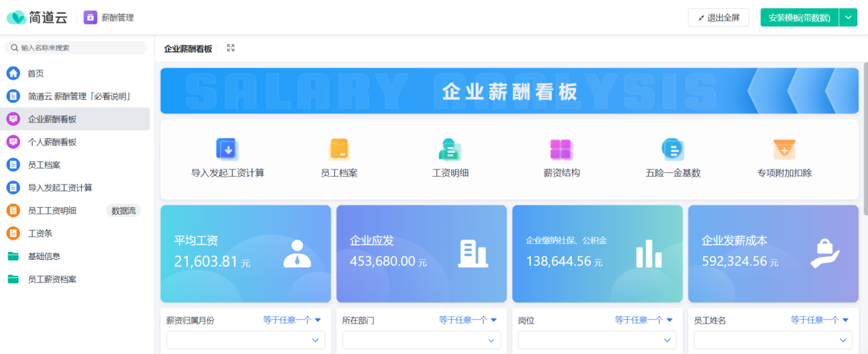Click the 导入发起工资计算 shortcut icon
This screenshot has width=868, height=354.
click(x=228, y=149)
